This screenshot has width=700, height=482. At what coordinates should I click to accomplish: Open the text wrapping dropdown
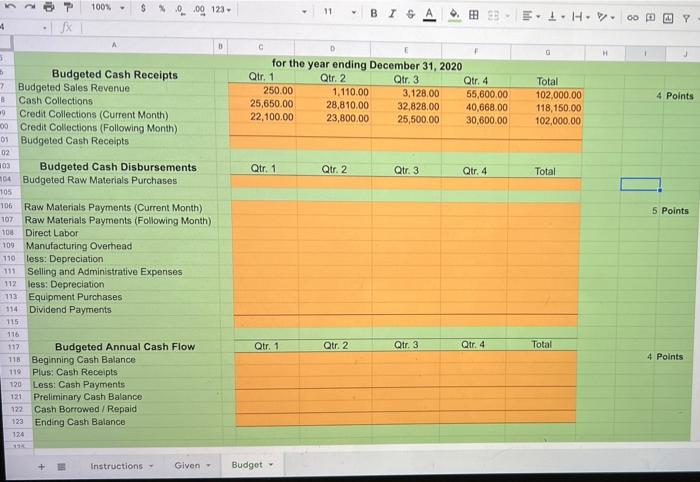pos(581,17)
